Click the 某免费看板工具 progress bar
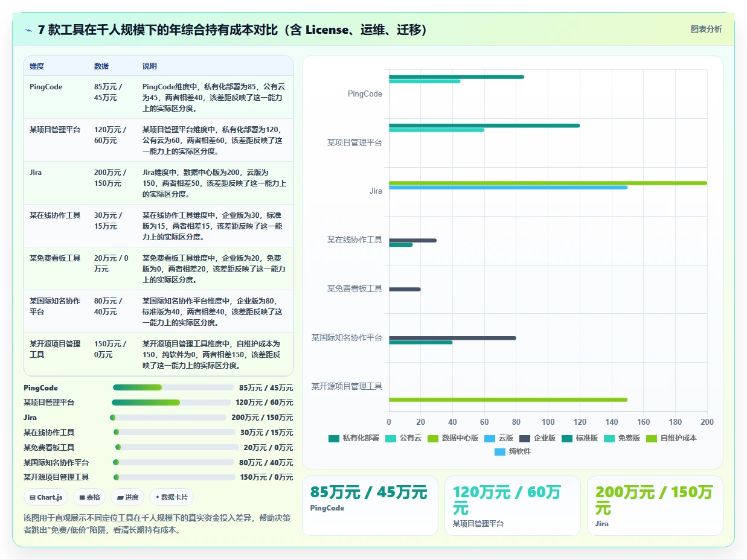747x560 pixels. pyautogui.click(x=177, y=447)
